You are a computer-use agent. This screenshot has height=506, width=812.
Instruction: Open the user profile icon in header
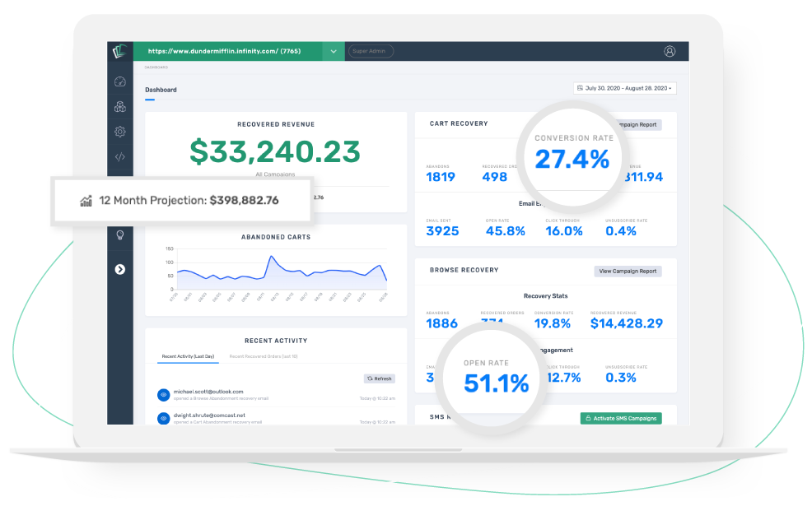pos(670,51)
